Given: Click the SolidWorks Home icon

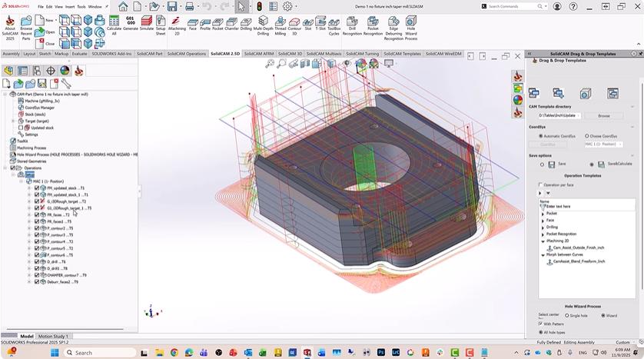Looking at the screenshot, I should coord(123,6).
